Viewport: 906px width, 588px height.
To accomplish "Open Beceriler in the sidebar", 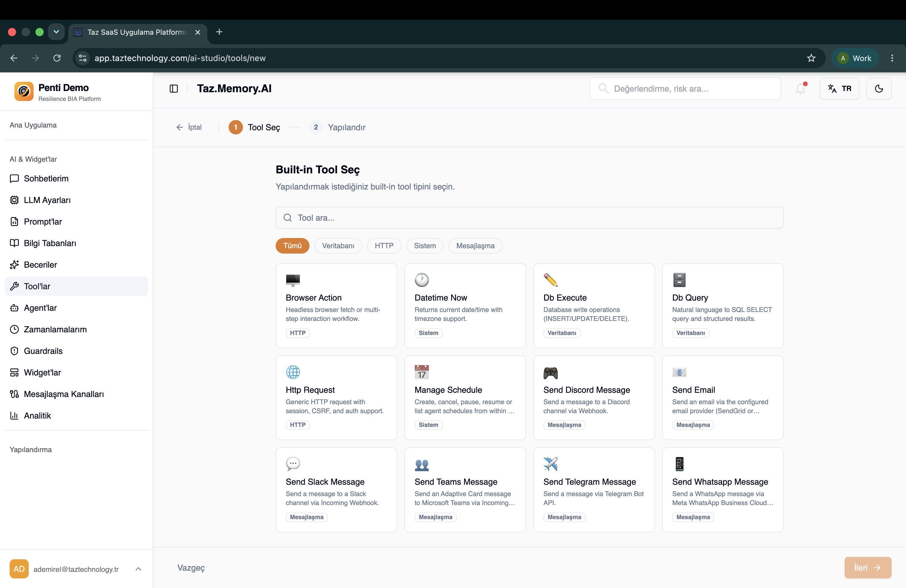I will [76, 265].
